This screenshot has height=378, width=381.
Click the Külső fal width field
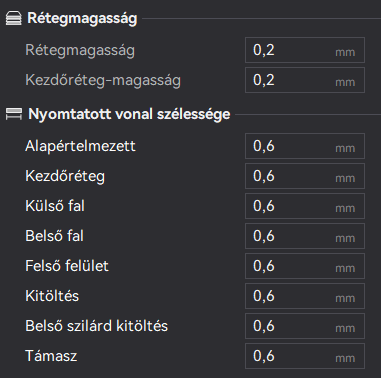pyautogui.click(x=305, y=206)
